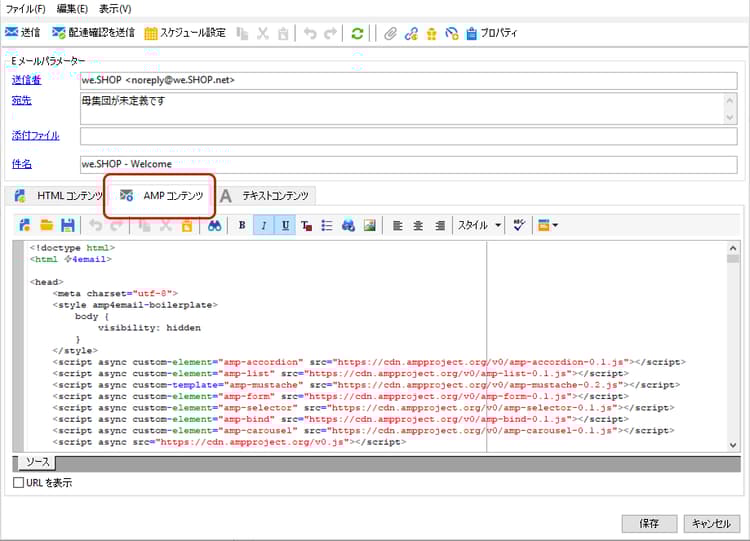Screen dimensions: 750x541
Task: Click the 保存 save button
Action: click(x=649, y=523)
